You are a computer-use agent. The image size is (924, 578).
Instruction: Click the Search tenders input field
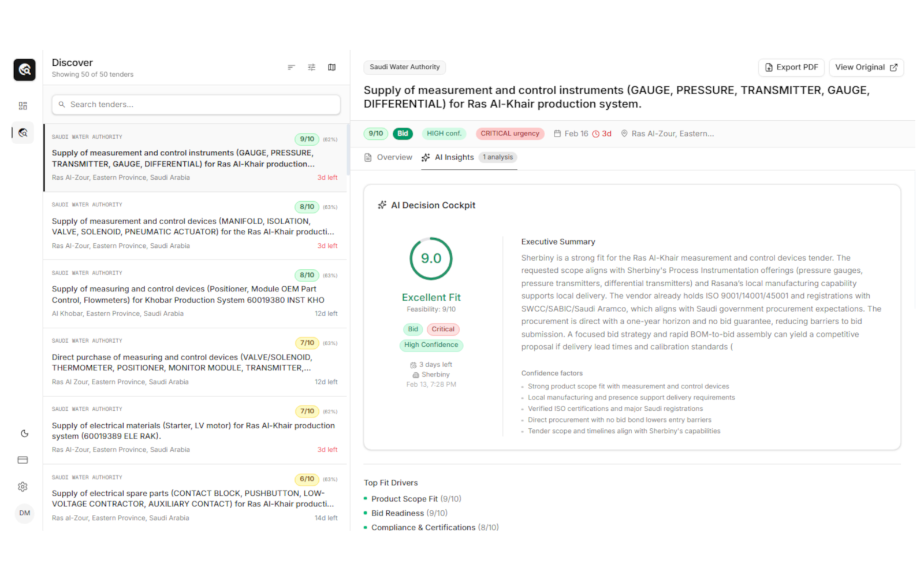pyautogui.click(x=196, y=105)
